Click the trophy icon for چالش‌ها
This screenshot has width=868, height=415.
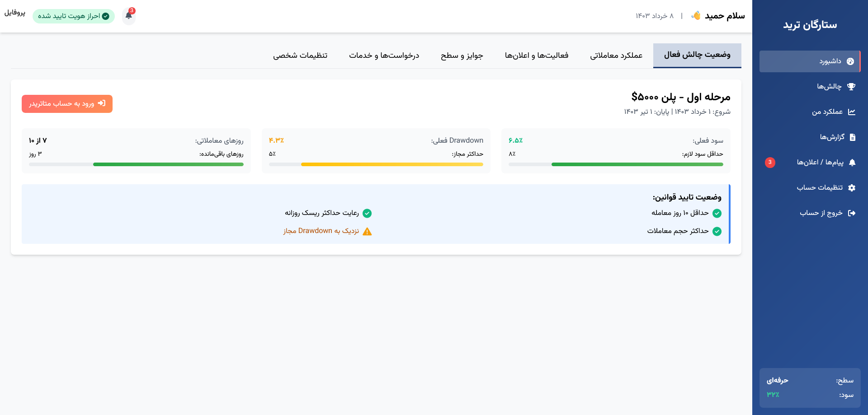point(851,87)
